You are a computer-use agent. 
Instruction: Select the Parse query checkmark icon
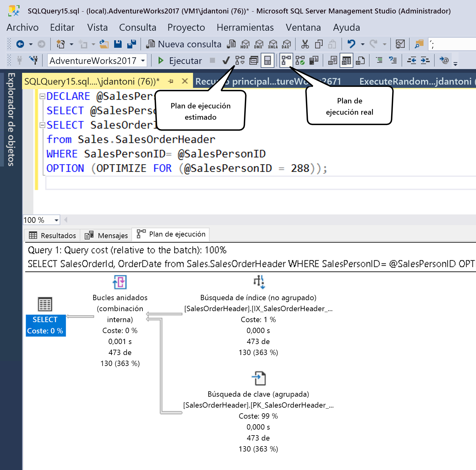pos(226,60)
